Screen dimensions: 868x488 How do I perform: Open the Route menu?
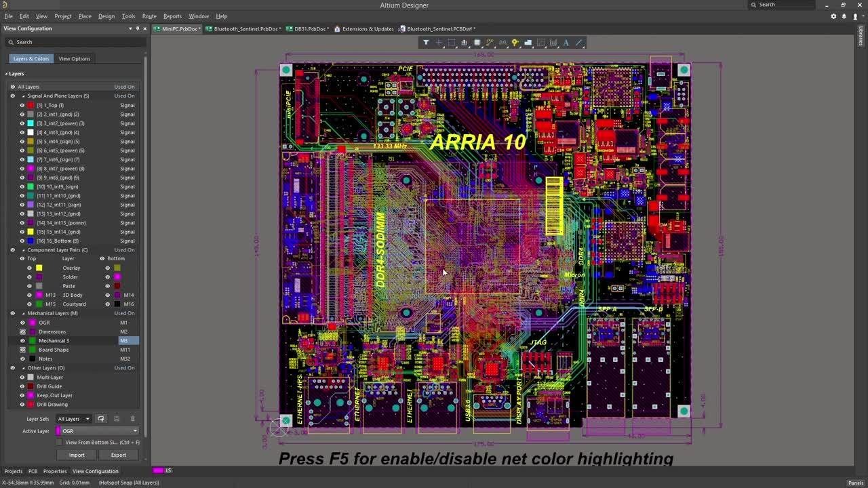coord(149,16)
